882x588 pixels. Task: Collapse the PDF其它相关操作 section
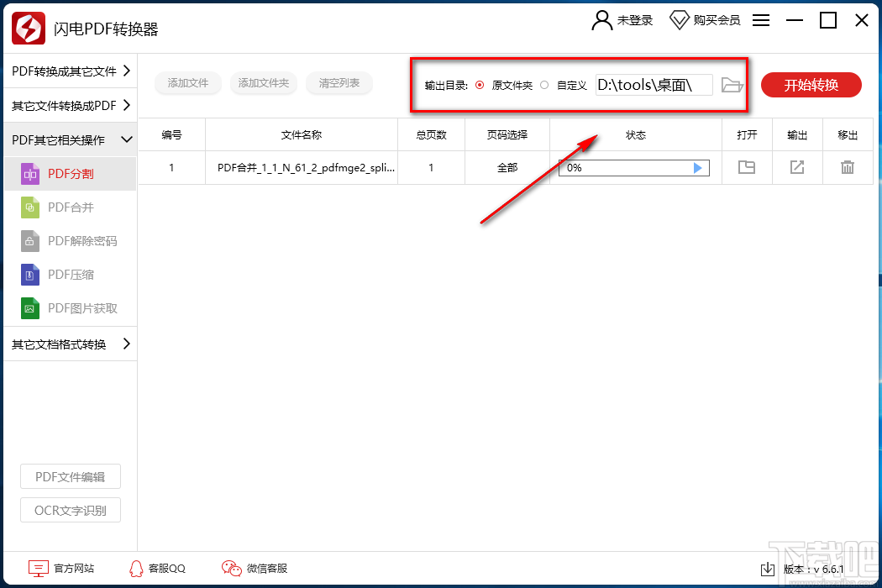click(70, 139)
